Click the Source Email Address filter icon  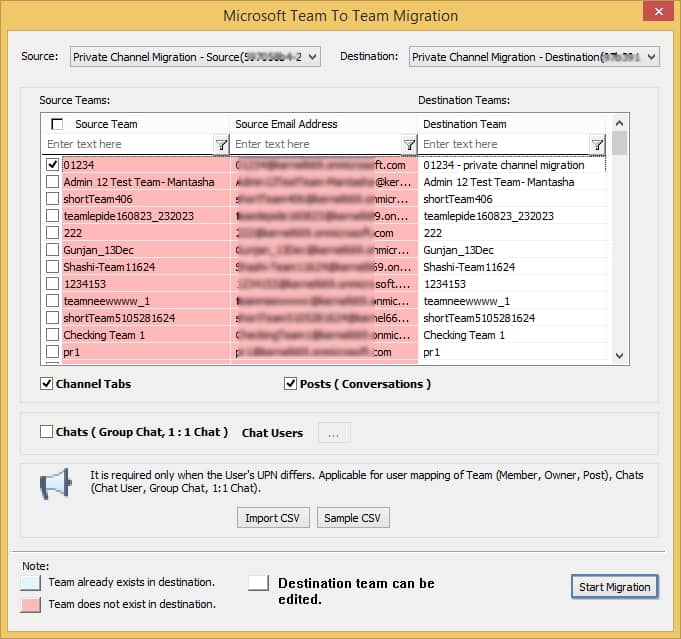click(x=409, y=145)
